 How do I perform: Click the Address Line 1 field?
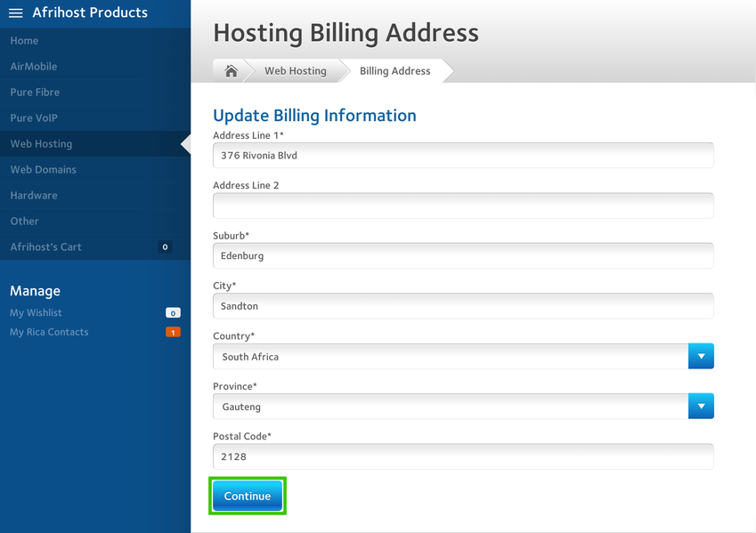(463, 156)
